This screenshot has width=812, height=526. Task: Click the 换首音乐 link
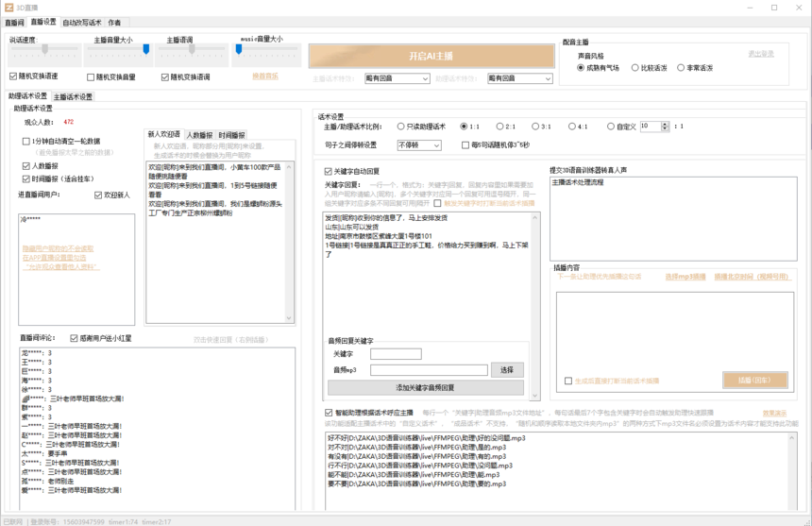click(264, 76)
